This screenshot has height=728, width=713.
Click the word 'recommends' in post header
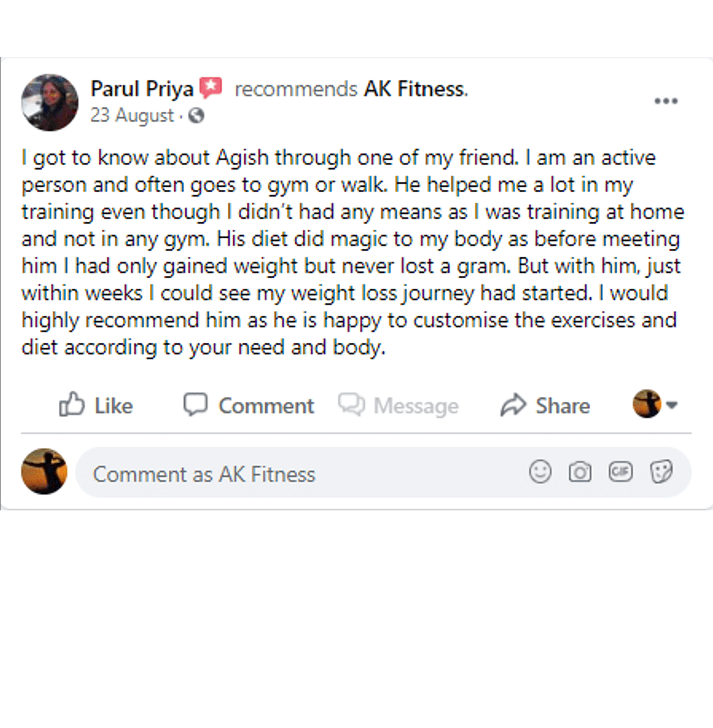(296, 90)
